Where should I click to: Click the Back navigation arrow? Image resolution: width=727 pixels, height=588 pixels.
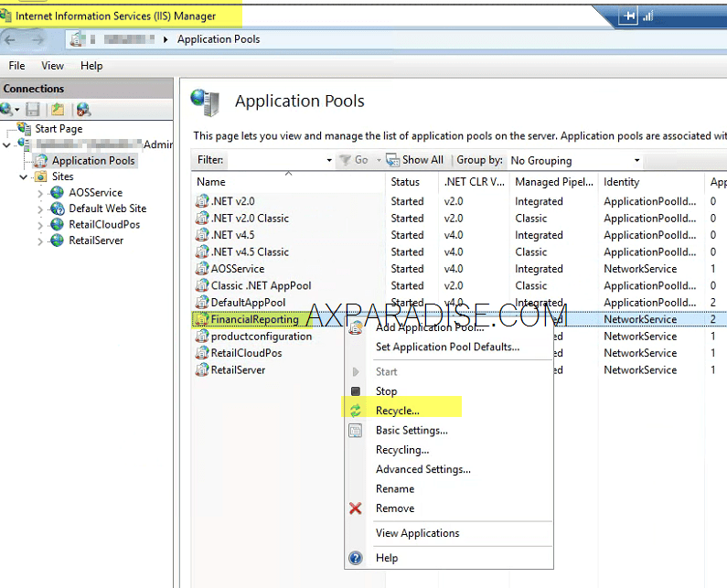11,39
